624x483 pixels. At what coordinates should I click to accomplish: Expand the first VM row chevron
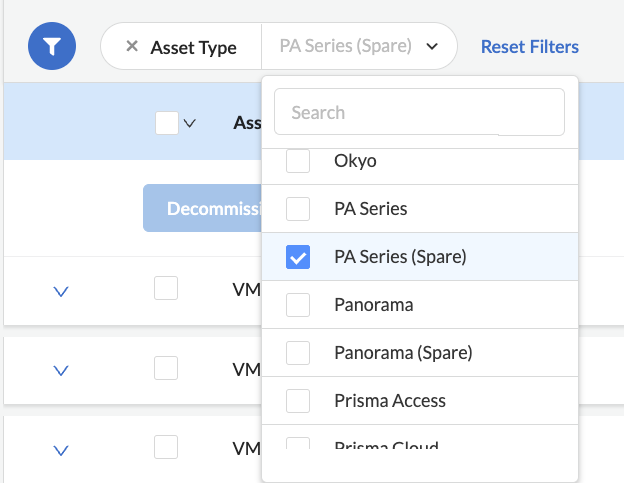(x=60, y=291)
